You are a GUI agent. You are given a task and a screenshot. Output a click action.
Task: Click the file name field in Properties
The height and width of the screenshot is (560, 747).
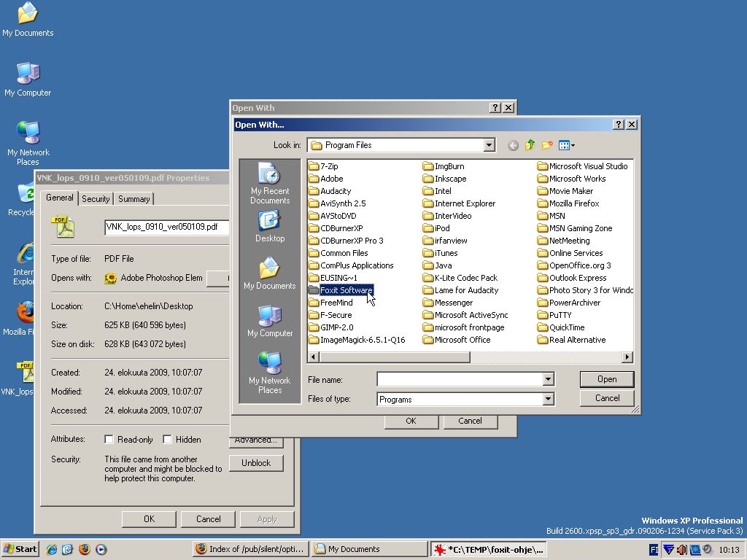click(x=167, y=227)
